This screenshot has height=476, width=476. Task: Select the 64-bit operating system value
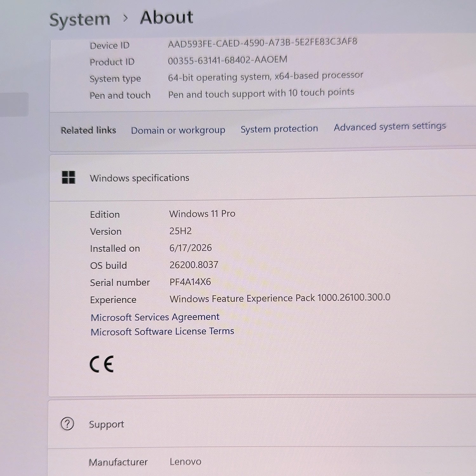click(266, 76)
